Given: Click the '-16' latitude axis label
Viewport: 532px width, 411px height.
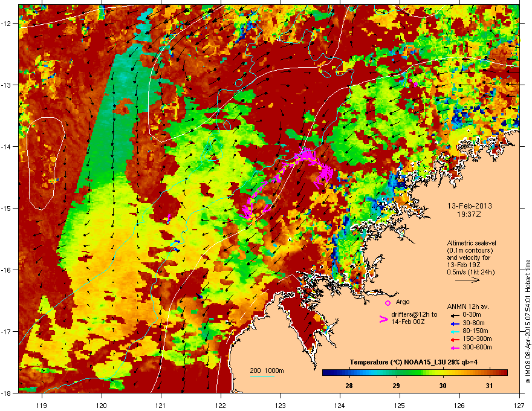Looking at the screenshot, I should coord(6,270).
